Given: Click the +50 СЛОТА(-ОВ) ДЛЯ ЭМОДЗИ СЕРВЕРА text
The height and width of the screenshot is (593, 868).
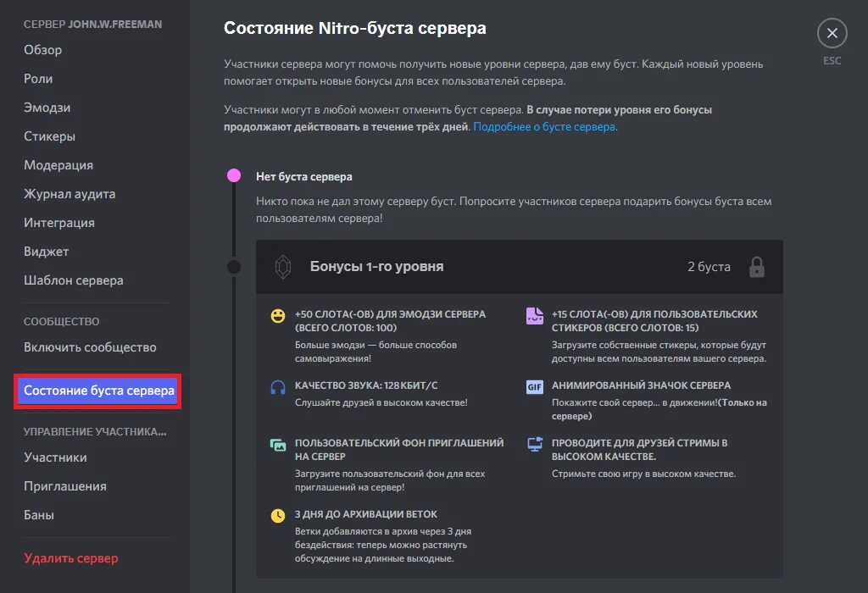Looking at the screenshot, I should click(x=390, y=321).
